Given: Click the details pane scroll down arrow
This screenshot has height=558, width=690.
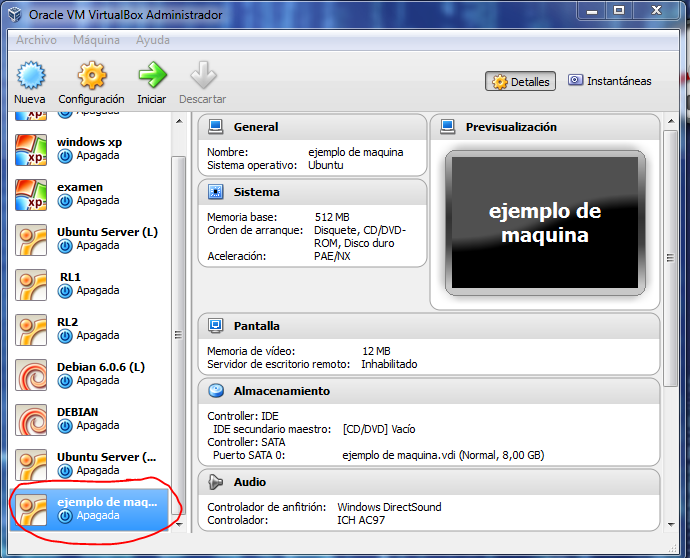Looking at the screenshot, I should 671,524.
